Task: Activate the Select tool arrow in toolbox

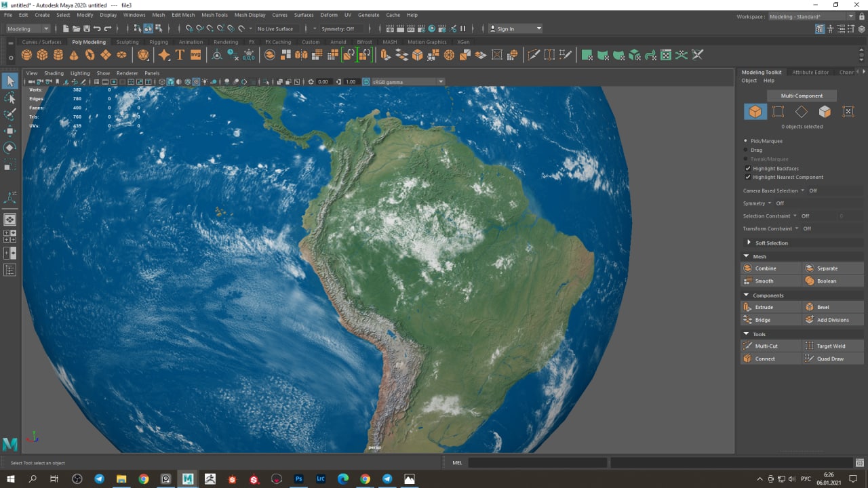Action: [x=10, y=81]
